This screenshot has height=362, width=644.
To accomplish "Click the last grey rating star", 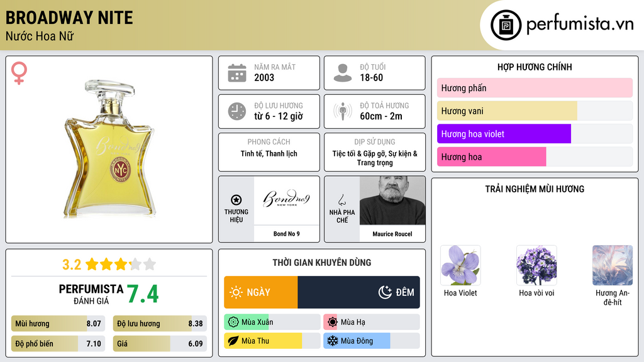I will click(x=150, y=264).
